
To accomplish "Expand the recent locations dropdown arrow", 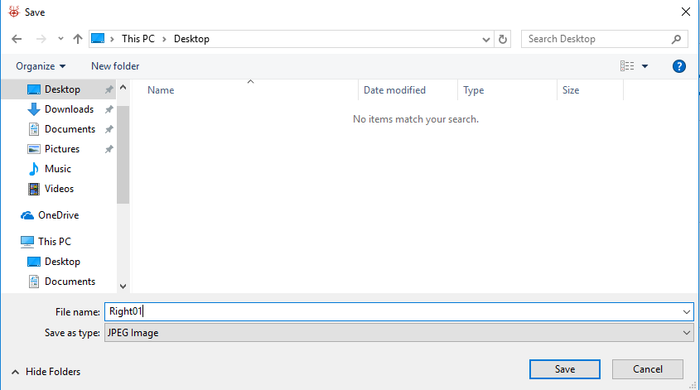I will (61, 39).
